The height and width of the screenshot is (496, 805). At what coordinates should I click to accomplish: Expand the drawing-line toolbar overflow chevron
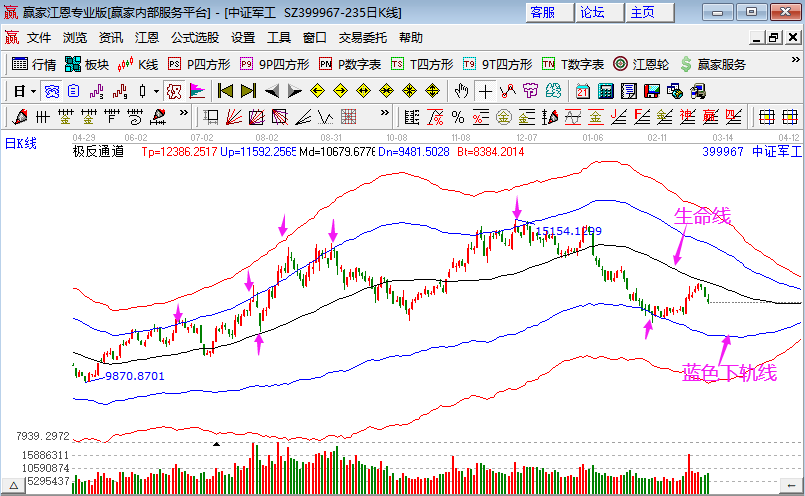183,113
